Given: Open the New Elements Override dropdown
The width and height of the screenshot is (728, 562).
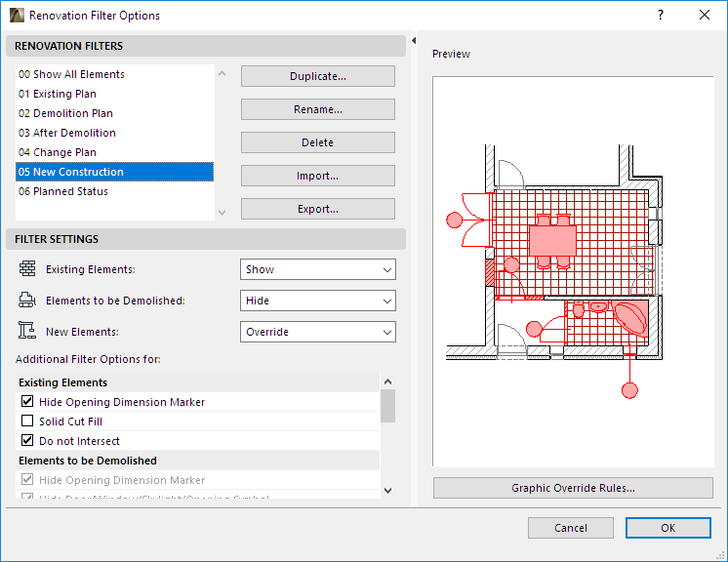Looking at the screenshot, I should coord(317,332).
